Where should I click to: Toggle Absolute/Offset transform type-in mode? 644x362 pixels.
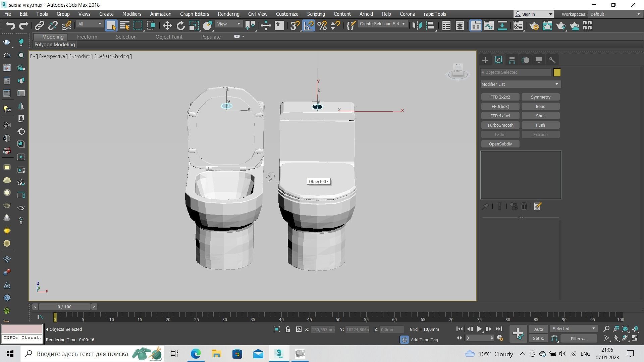pyautogui.click(x=299, y=329)
